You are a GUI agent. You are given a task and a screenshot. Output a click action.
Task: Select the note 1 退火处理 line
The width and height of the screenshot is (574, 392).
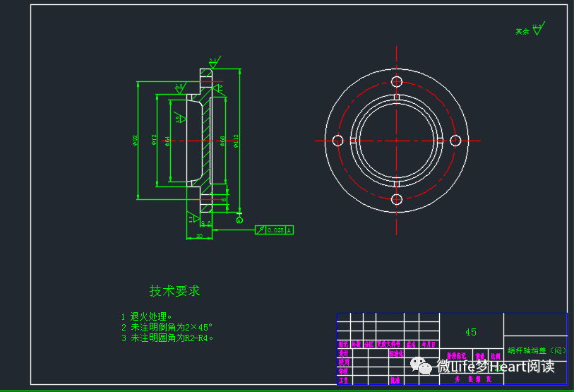click(x=146, y=316)
